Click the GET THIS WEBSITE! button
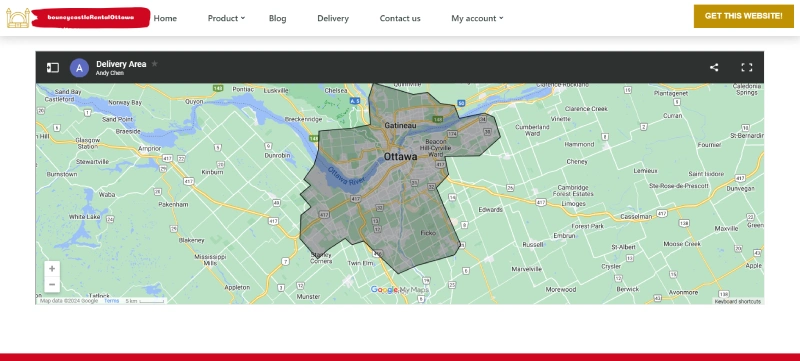This screenshot has height=361, width=800. click(x=743, y=16)
